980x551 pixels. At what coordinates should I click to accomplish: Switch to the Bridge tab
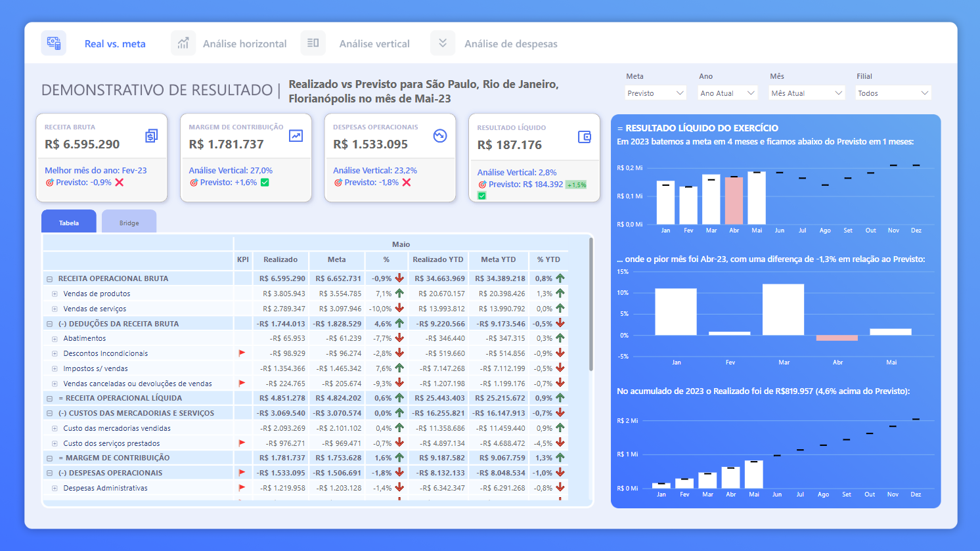pos(129,223)
